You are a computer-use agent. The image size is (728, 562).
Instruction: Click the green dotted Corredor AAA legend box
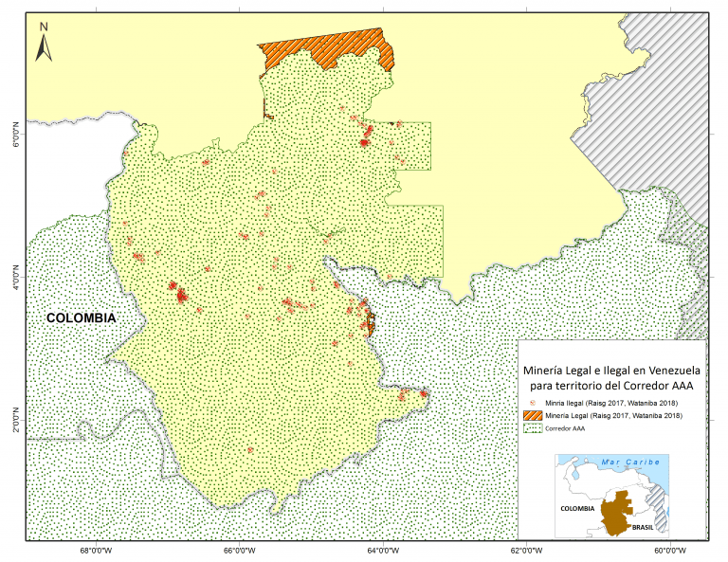pyautogui.click(x=535, y=427)
